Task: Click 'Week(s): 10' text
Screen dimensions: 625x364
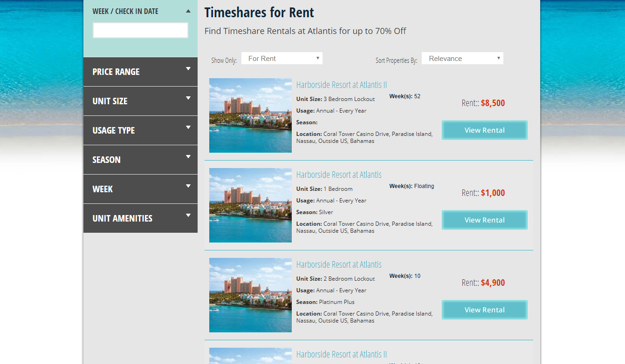Action: tap(405, 276)
